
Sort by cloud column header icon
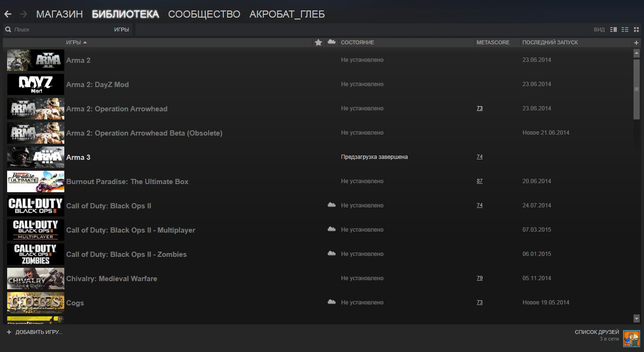[x=332, y=42]
